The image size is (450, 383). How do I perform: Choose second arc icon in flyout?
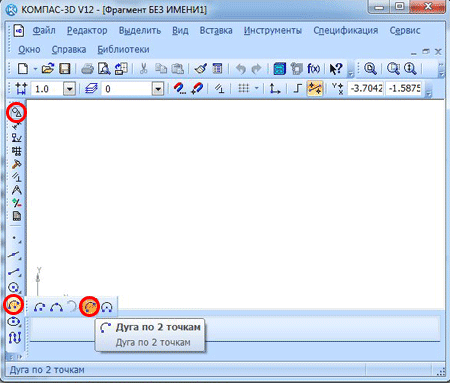pyautogui.click(x=56, y=307)
